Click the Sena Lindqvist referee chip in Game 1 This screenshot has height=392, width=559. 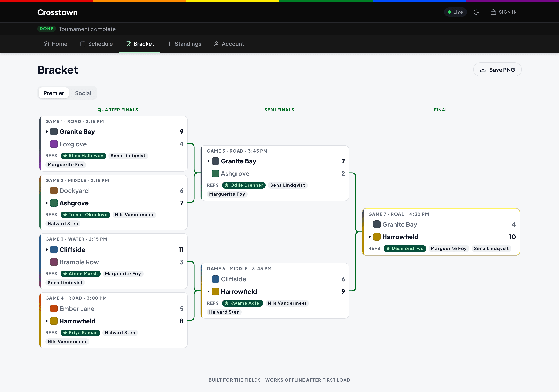point(128,156)
